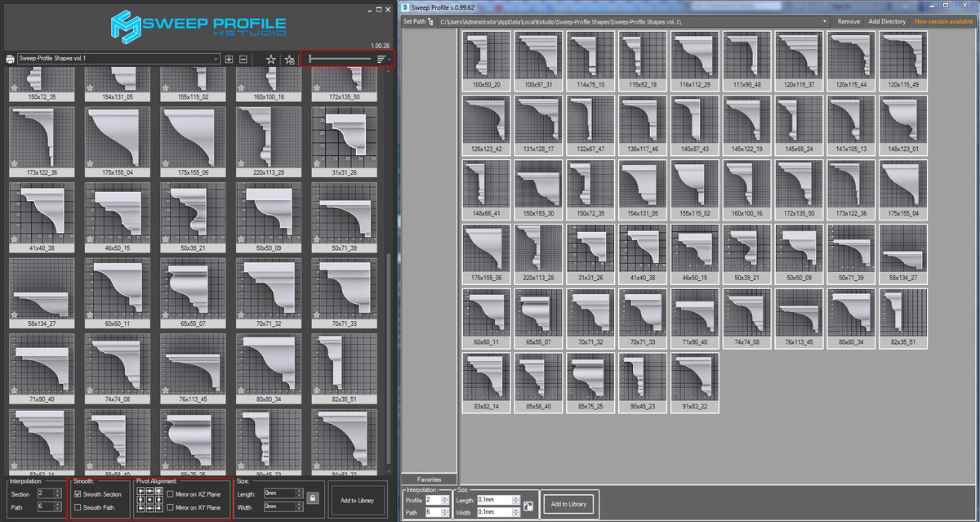Click favorite star on 71x90_40 thumbnail
The image size is (980, 522).
tap(15, 389)
